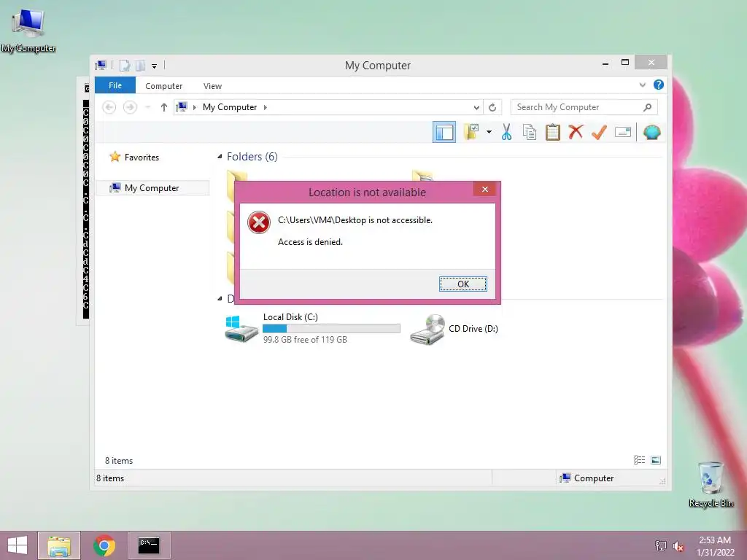The width and height of the screenshot is (747, 560).
Task: Refresh the My Computer view
Action: (x=492, y=108)
